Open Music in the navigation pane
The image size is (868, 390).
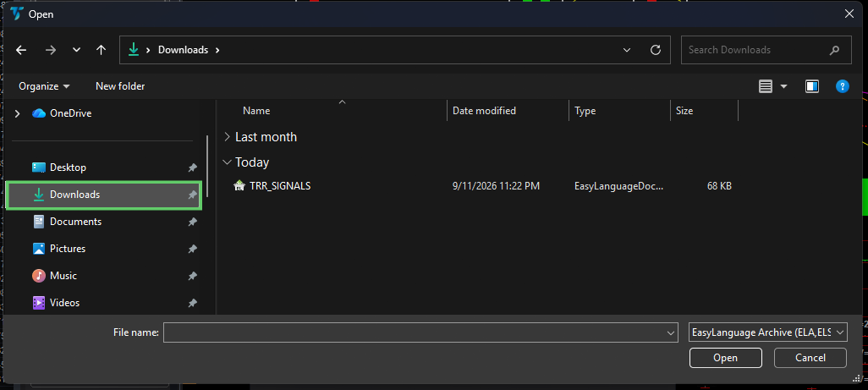coord(63,276)
